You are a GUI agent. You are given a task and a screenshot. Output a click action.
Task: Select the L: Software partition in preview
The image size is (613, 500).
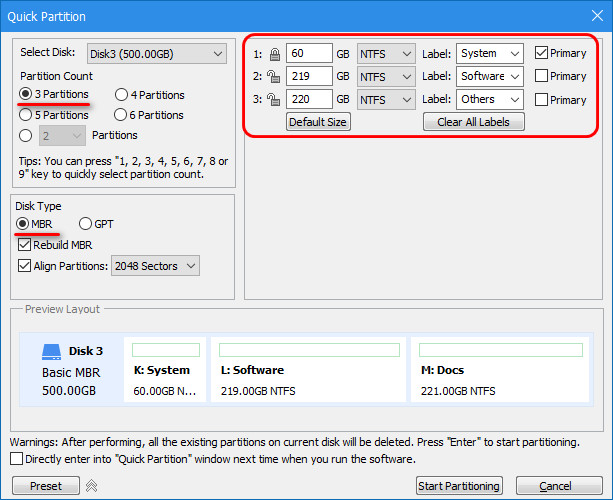308,369
